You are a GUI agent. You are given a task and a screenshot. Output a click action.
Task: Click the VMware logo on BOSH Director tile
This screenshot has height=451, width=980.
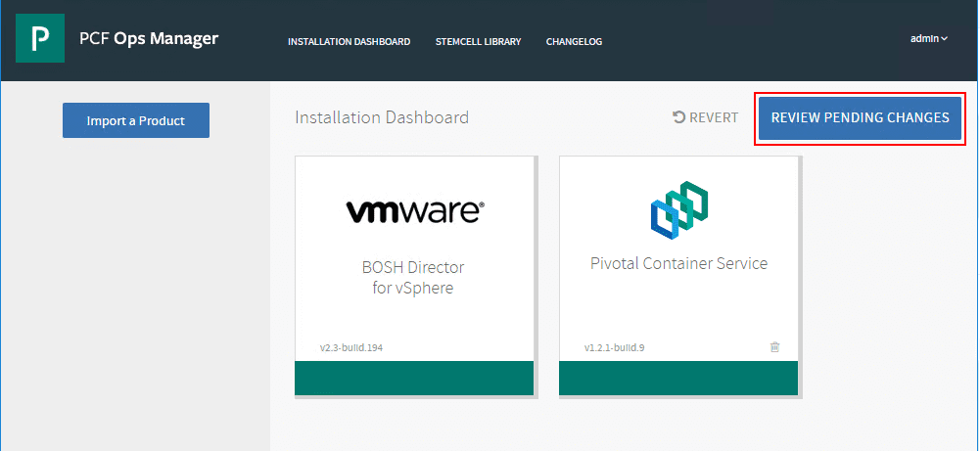pyautogui.click(x=415, y=211)
